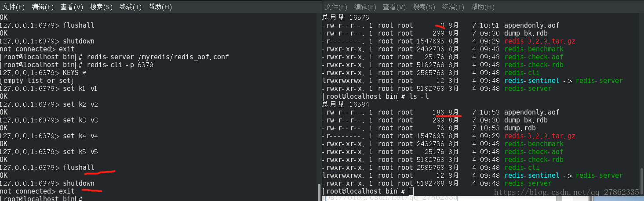Click appendonly.aof in the first listing
Image resolution: width=644 pixels, height=201 pixels.
[532, 25]
